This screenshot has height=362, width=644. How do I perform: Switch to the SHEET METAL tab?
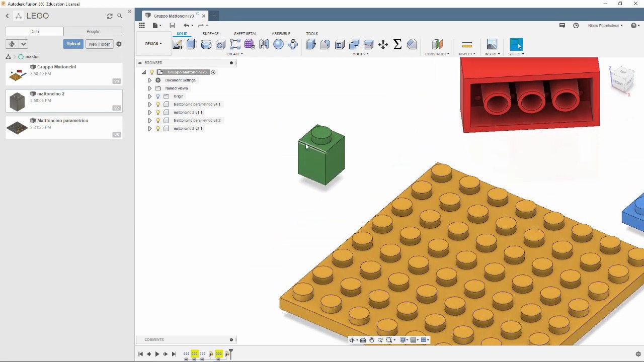(245, 34)
